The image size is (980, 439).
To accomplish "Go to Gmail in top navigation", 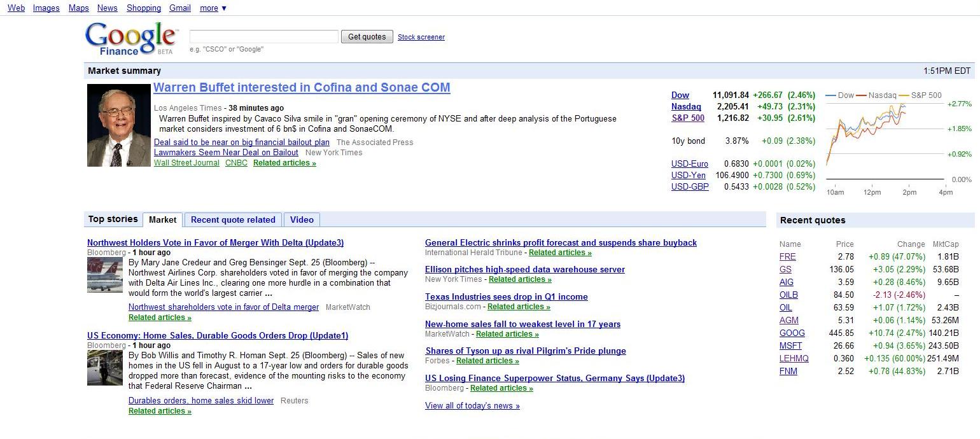I will click(180, 8).
